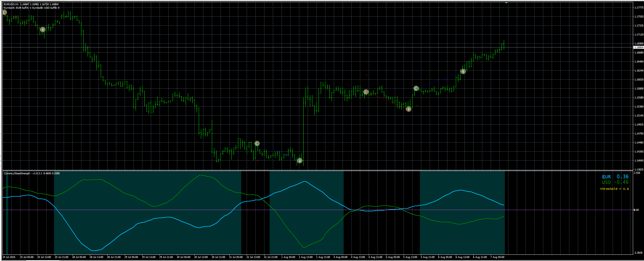
Task: Click the exit marker at the 5 Aug 13:00 low
Action: (409, 109)
